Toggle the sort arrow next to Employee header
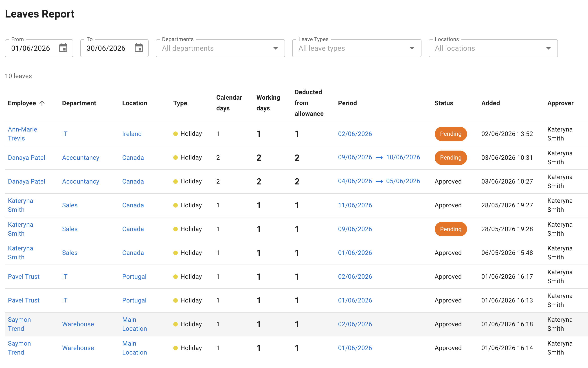The height and width of the screenshot is (368, 588). [42, 103]
